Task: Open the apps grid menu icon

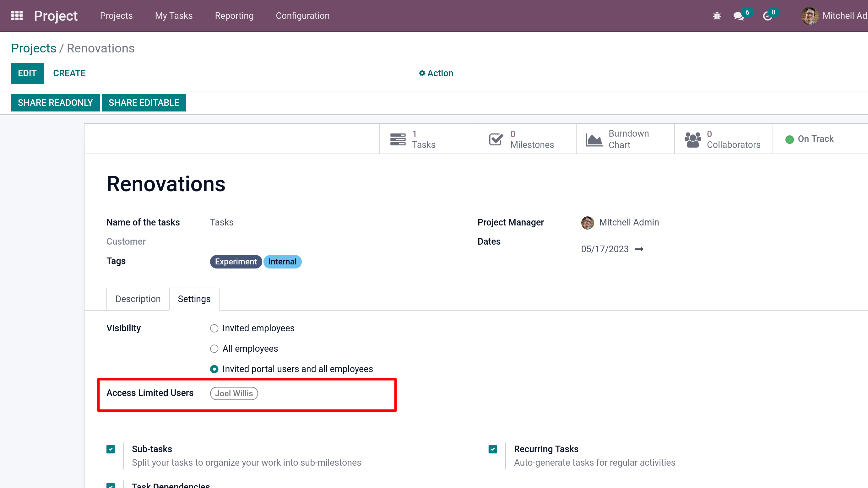Action: tap(17, 16)
